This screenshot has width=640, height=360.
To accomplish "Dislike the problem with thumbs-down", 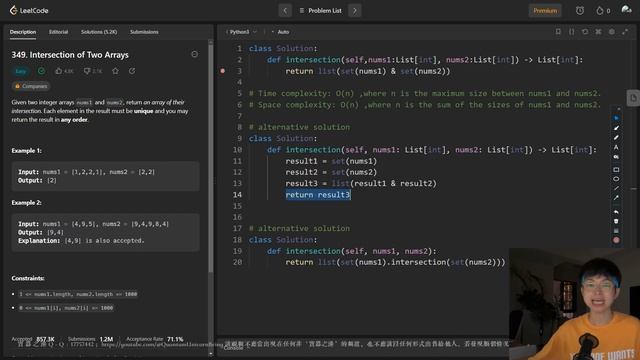I will [93, 71].
